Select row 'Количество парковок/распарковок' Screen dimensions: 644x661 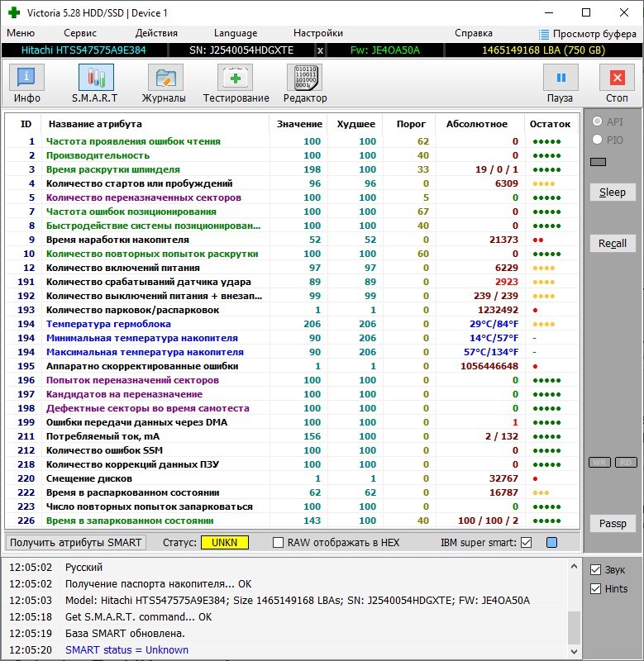(292, 310)
